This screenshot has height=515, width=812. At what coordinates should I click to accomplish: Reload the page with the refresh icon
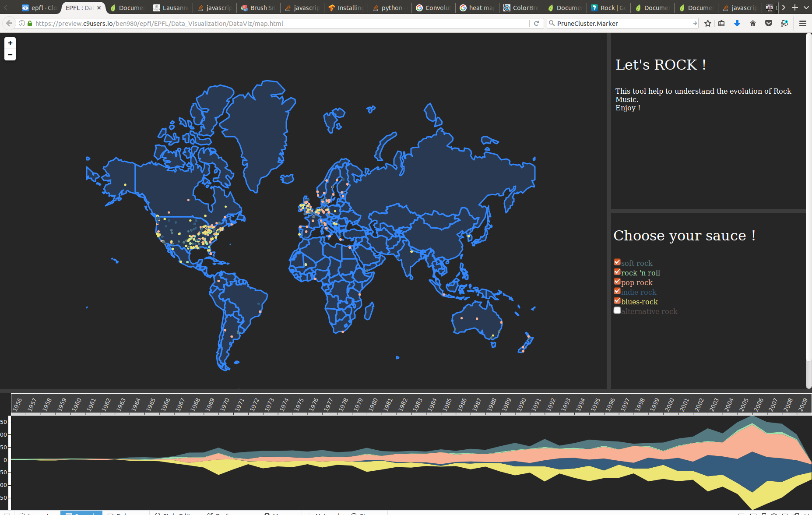point(536,23)
